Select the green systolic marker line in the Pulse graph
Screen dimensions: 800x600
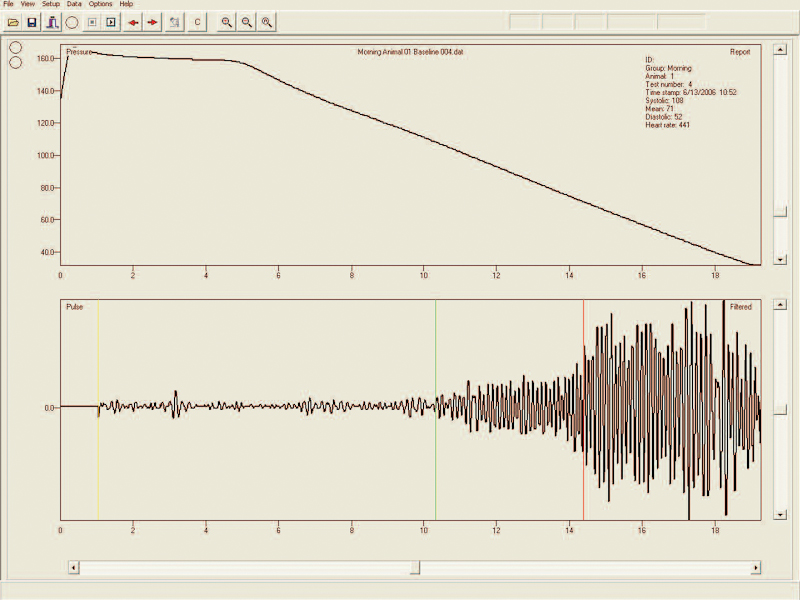(436, 410)
